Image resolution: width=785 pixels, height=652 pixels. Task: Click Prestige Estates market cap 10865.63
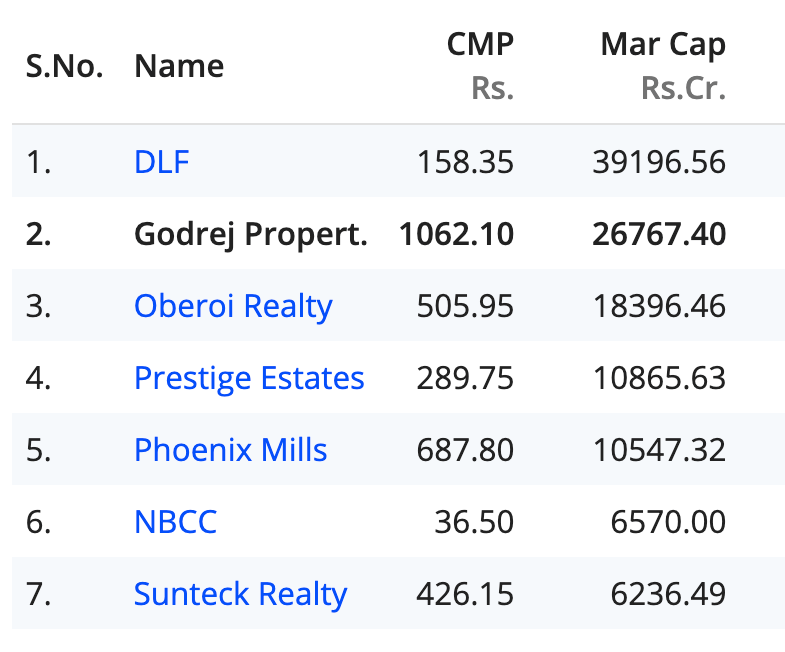tap(657, 378)
